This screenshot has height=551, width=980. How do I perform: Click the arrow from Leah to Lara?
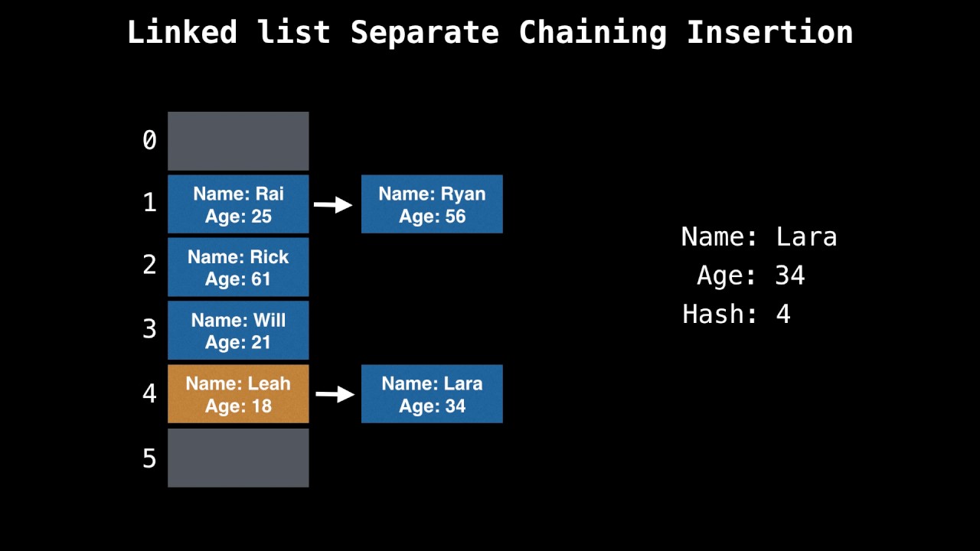point(335,394)
